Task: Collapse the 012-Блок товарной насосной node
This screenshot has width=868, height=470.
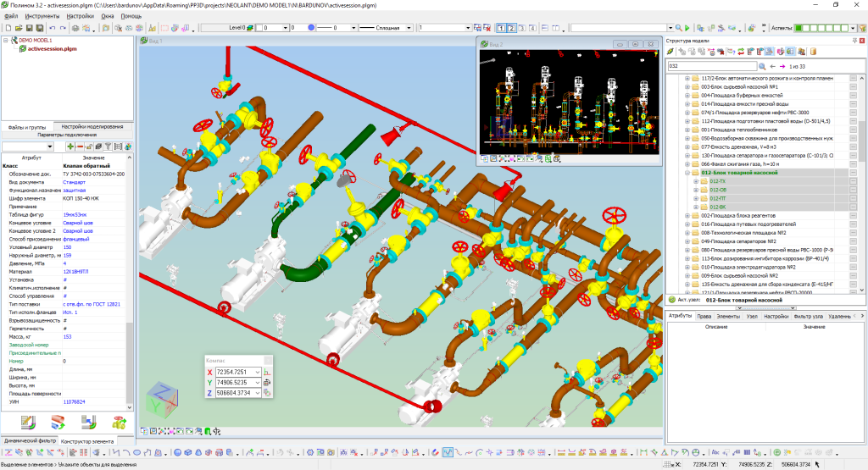Action: [687, 173]
